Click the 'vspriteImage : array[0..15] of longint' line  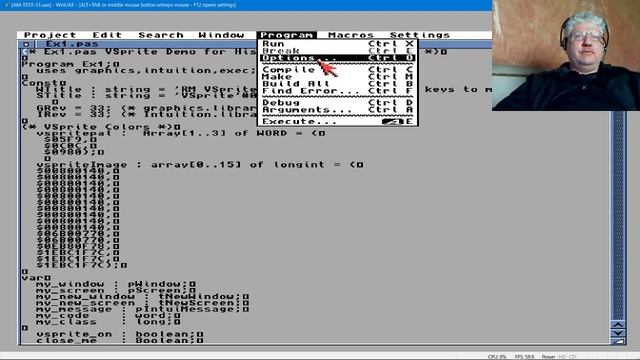pos(200,165)
